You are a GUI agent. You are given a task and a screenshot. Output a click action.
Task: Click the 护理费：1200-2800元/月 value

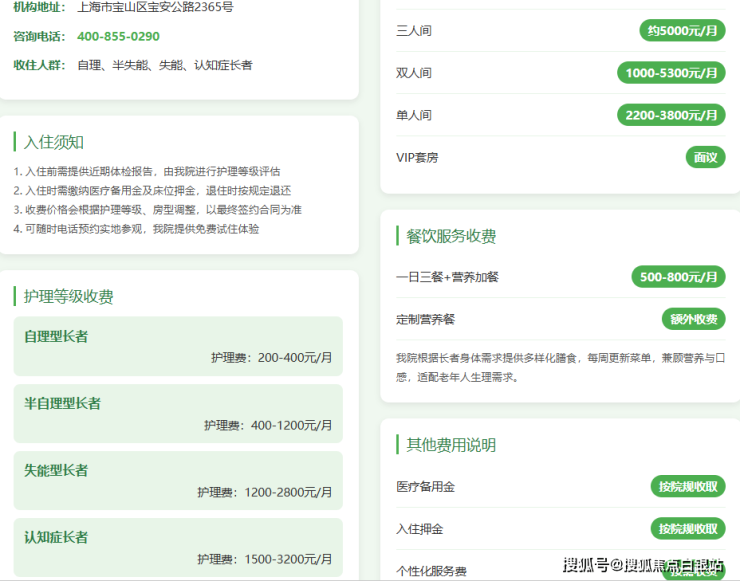[x=265, y=492]
